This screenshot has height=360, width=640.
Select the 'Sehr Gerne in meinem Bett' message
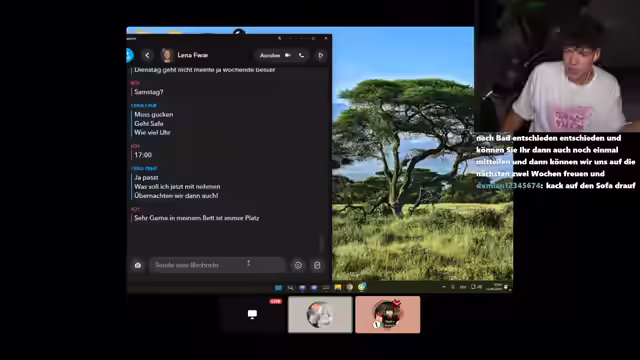pos(196,218)
